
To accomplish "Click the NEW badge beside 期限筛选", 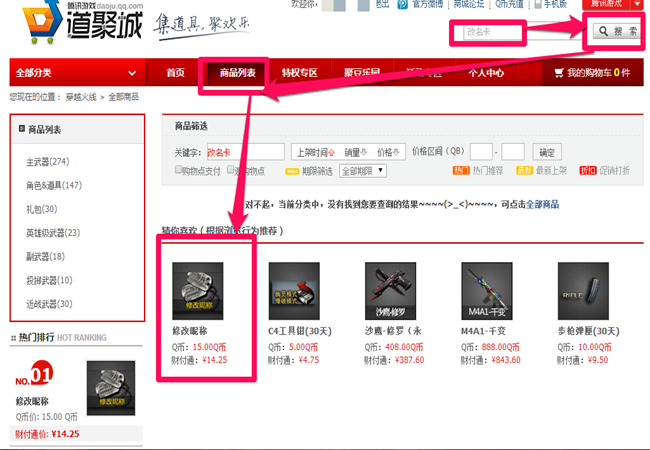I will click(x=292, y=171).
